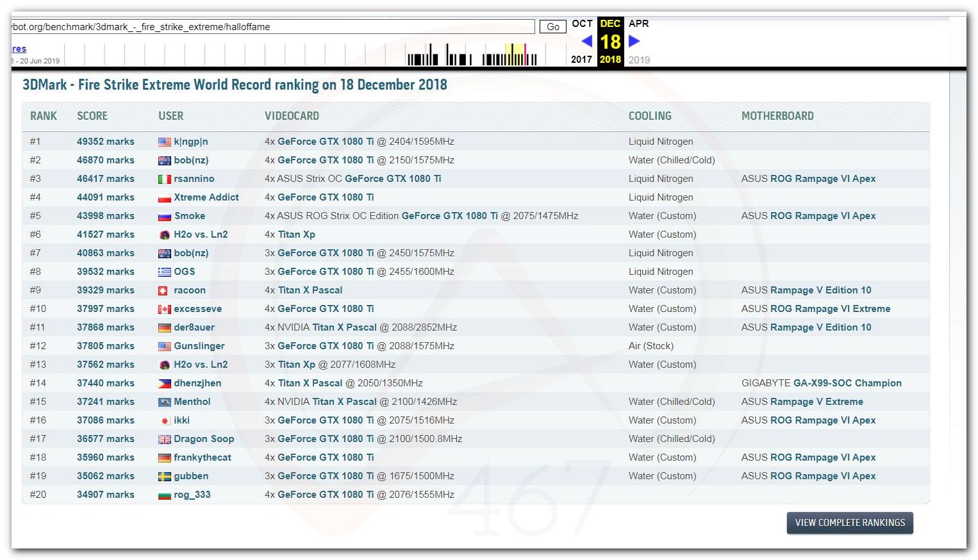Jump to the OCT capture month
This screenshot has width=978, height=560.
[x=582, y=24]
